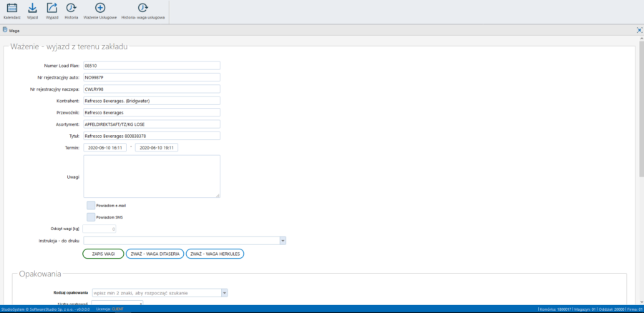Click ZWAŻ - WAGA HERKULES button
Viewport: 644px width, 313px height.
[215, 254]
